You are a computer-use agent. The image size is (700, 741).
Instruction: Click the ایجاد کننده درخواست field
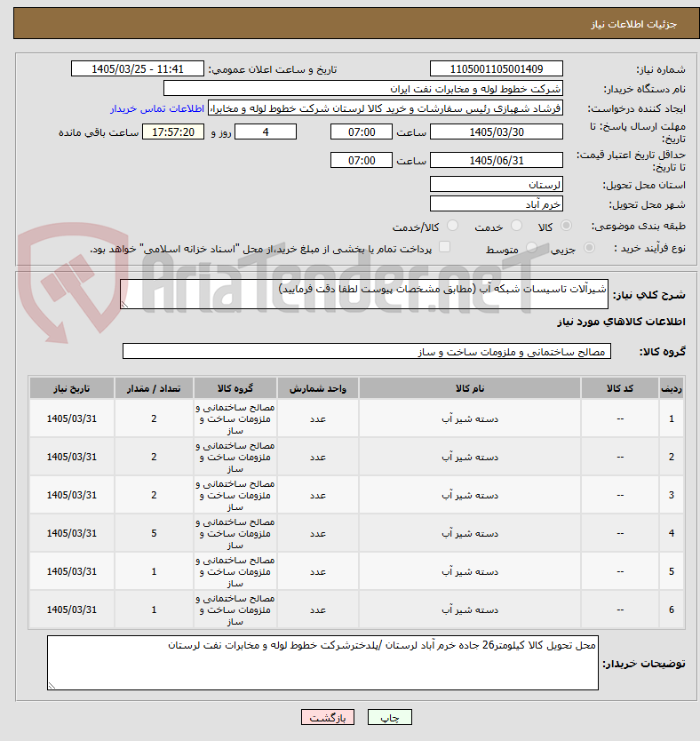click(386, 108)
